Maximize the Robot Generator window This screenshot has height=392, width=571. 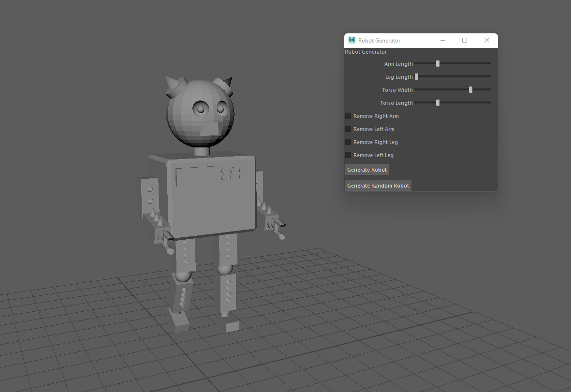click(x=465, y=41)
